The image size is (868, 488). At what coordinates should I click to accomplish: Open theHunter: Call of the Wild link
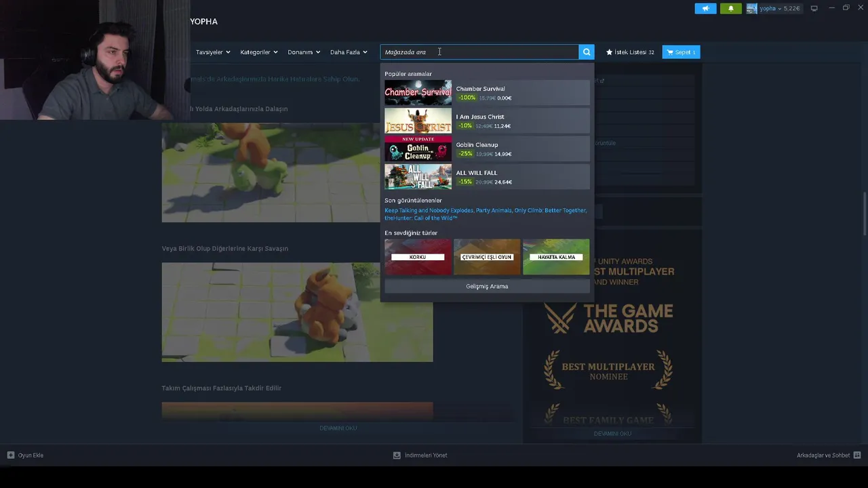[x=420, y=218]
